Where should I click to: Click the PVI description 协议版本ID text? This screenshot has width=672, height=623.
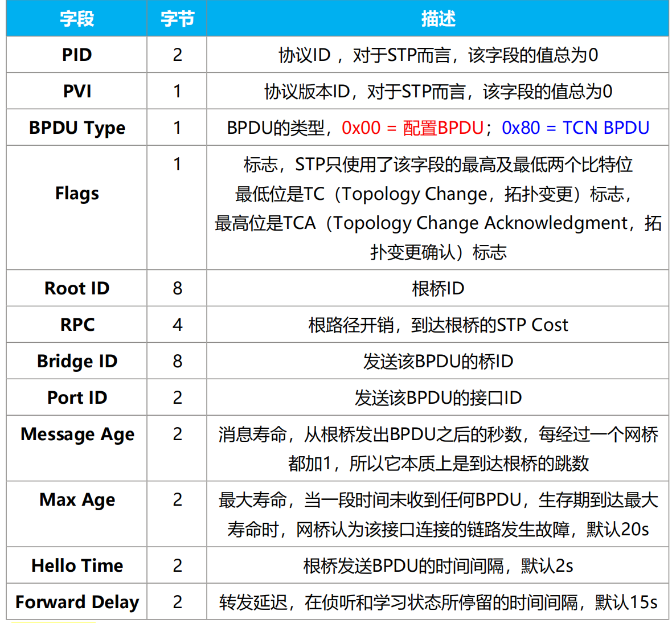click(x=438, y=92)
